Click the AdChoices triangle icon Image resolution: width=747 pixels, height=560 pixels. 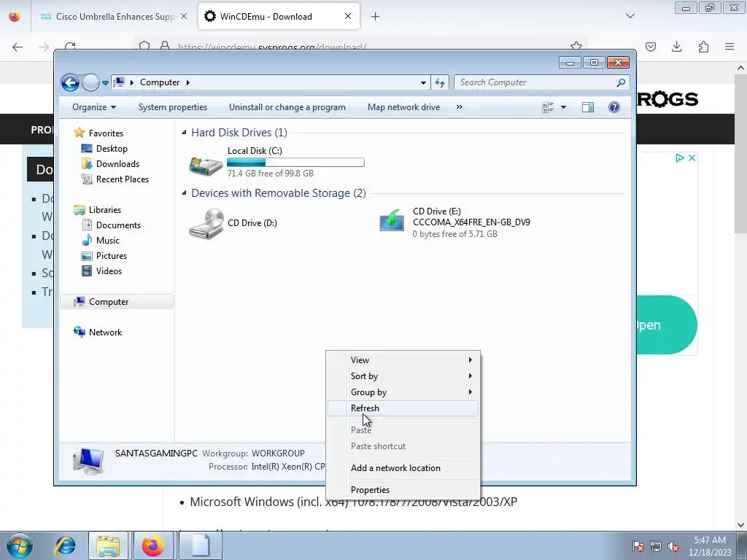680,157
